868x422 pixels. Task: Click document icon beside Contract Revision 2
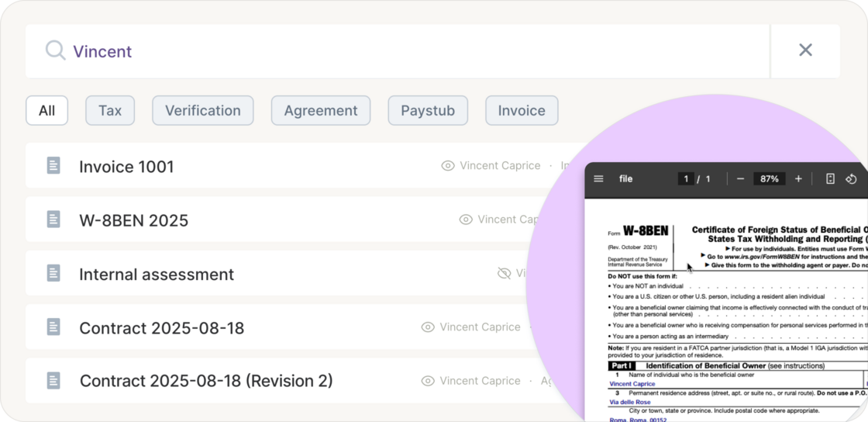click(x=53, y=380)
